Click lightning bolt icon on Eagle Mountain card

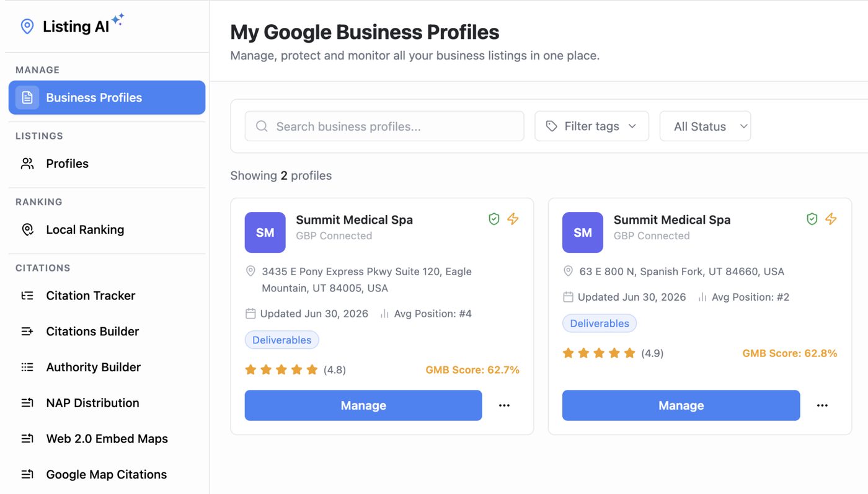pyautogui.click(x=513, y=219)
